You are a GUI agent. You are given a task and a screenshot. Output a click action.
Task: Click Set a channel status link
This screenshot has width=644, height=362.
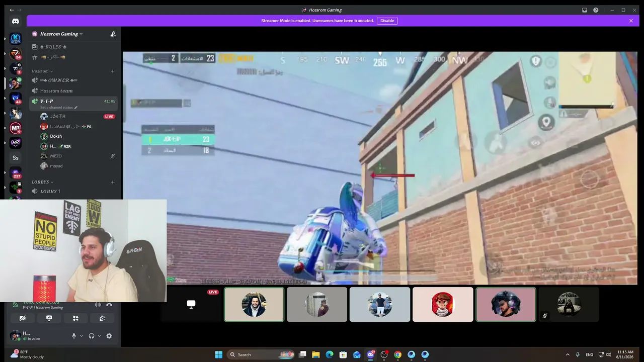point(59,108)
